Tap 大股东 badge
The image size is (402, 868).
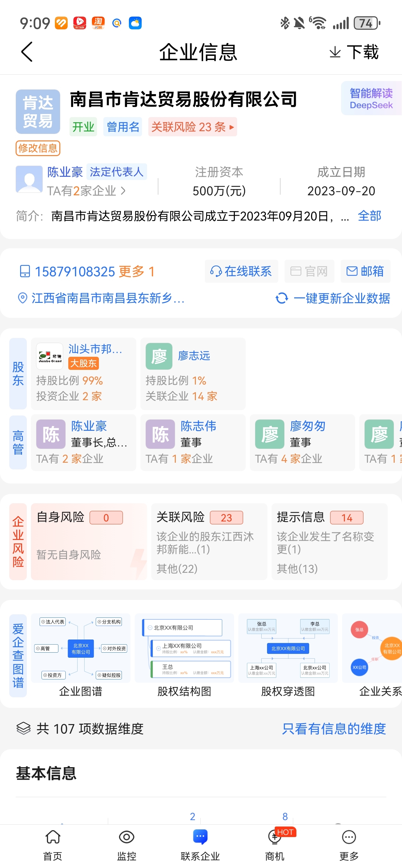[84, 363]
